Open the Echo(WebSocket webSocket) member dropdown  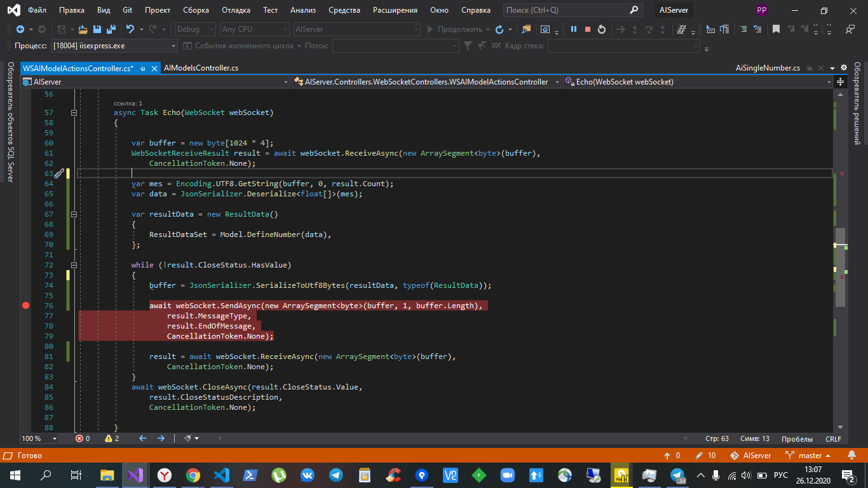[x=829, y=82]
